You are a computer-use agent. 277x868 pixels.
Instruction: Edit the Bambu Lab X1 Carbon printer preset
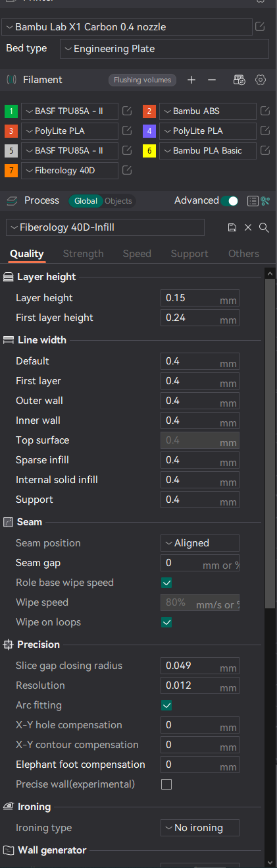[261, 27]
